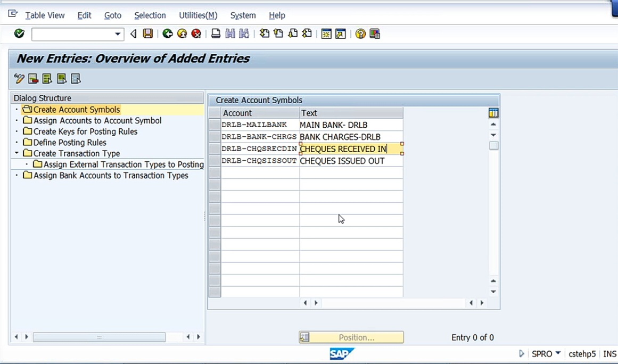Select the row selector for DRLB-CHQSRECDIN
Image resolution: width=618 pixels, height=364 pixels.
215,149
